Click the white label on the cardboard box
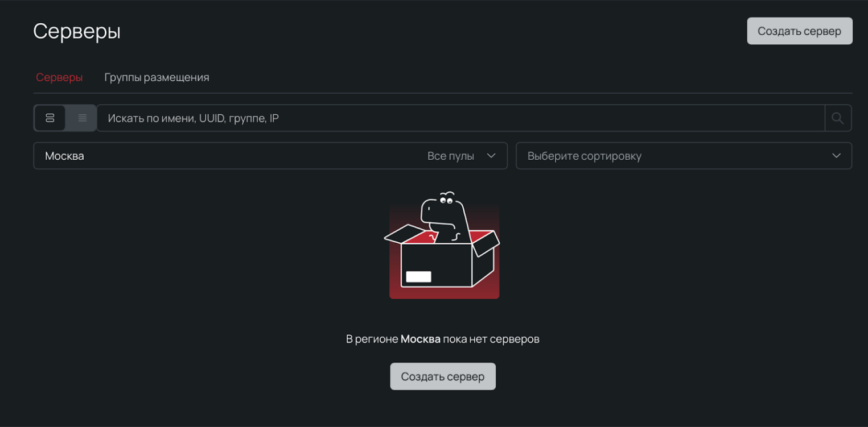The height and width of the screenshot is (427, 868). tap(418, 277)
